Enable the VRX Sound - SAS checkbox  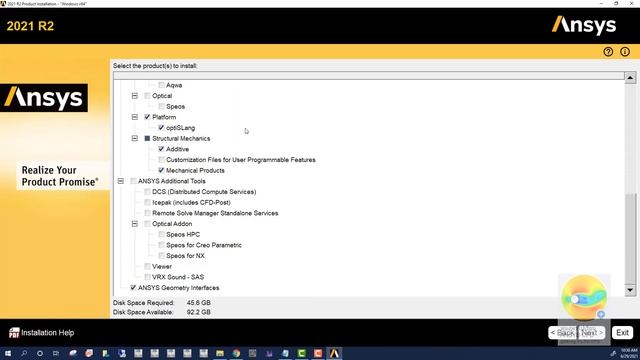click(147, 277)
